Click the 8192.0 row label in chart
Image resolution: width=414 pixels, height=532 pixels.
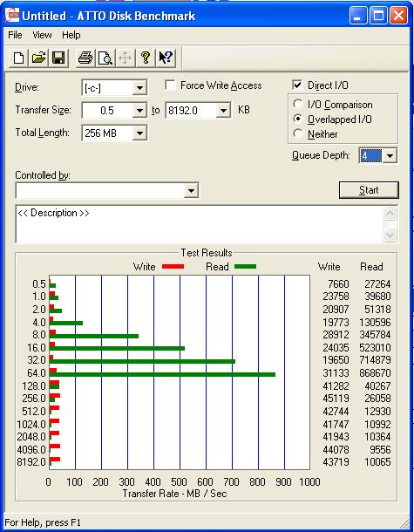[31, 462]
